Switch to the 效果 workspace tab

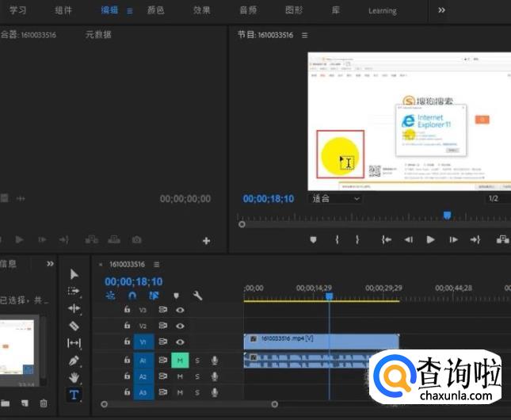point(202,10)
